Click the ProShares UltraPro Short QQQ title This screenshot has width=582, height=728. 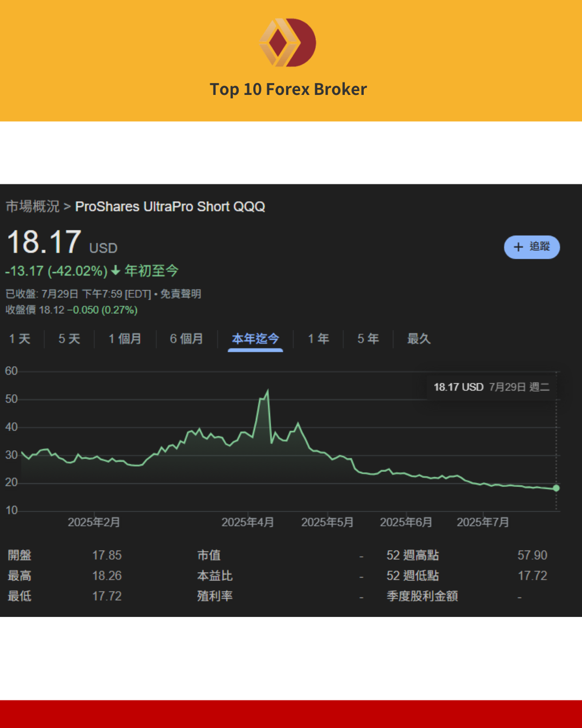coord(170,207)
